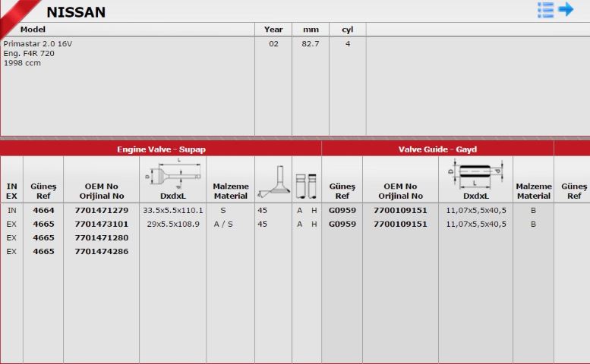590x364 pixels.
Task: Select the valve guide dimension diagram icon
Action: (x=475, y=173)
